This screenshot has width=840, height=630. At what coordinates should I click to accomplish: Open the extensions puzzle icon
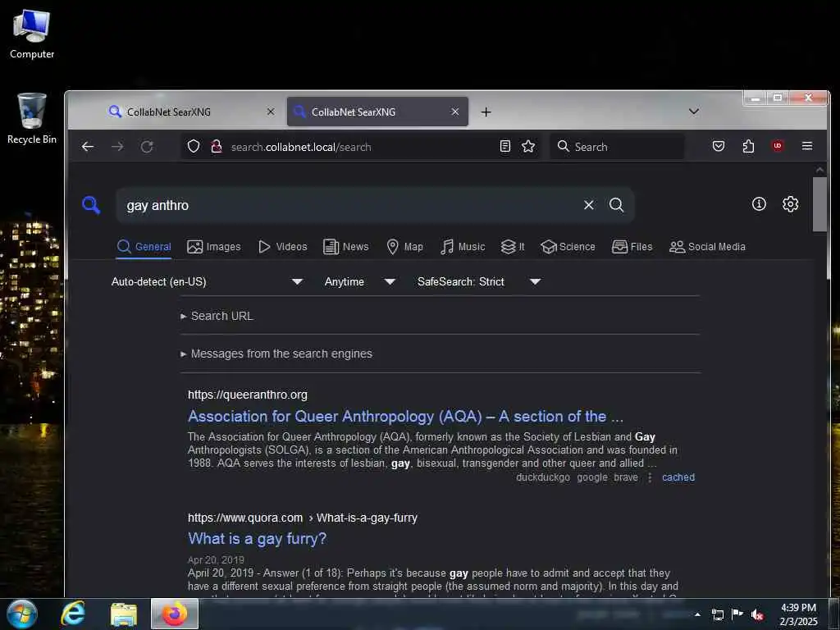[x=748, y=146]
